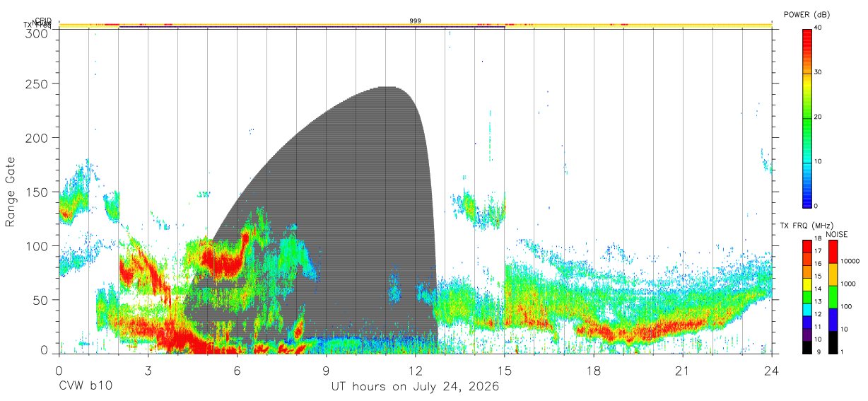This screenshot has width=868, height=401.
Task: Select the cyan 12–13 MHz swatch in the TX FRQ legend
Action: tap(807, 309)
